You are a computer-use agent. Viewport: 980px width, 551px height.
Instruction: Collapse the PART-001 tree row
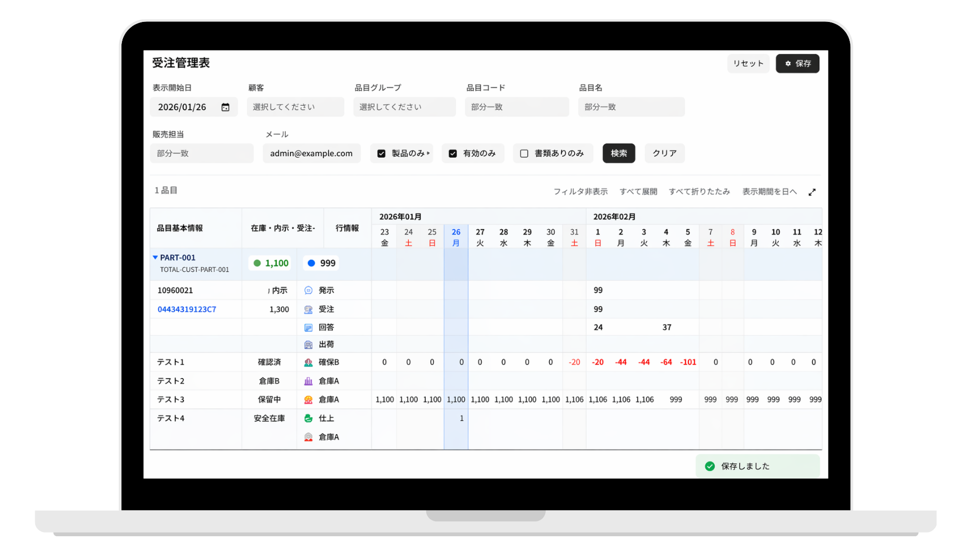click(155, 258)
